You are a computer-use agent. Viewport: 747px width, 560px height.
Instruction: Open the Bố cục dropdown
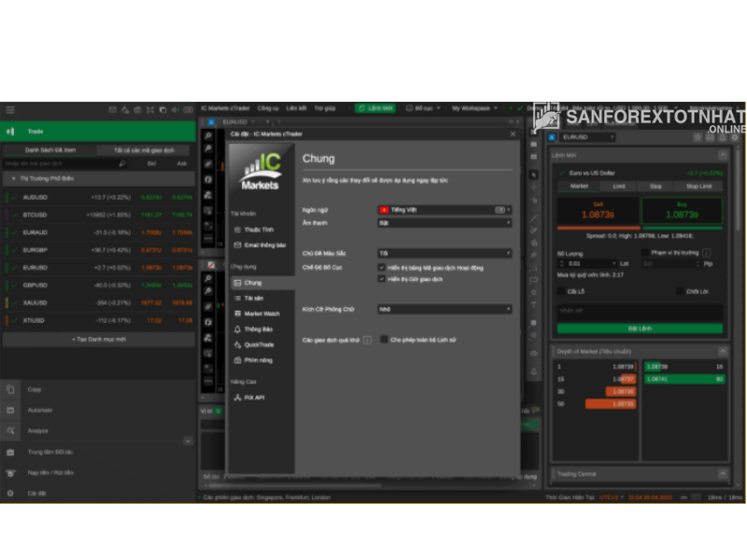click(423, 108)
